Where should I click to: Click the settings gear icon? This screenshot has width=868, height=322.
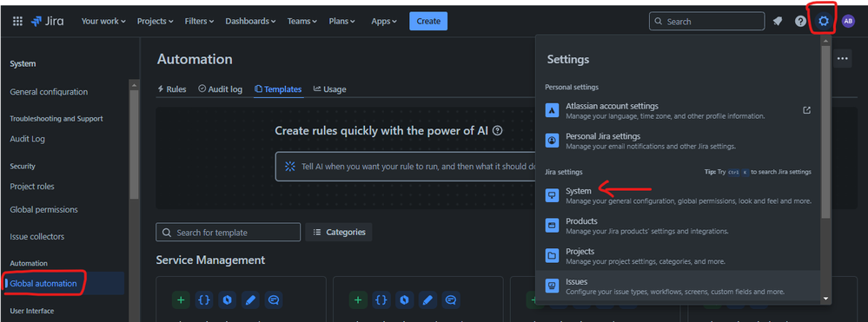coord(824,22)
